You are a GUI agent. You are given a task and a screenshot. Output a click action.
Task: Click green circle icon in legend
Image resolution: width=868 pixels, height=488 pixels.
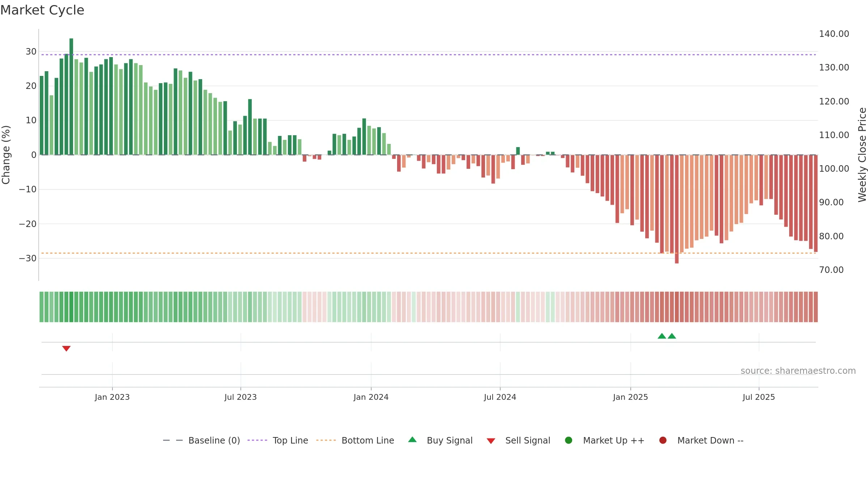[x=569, y=440]
